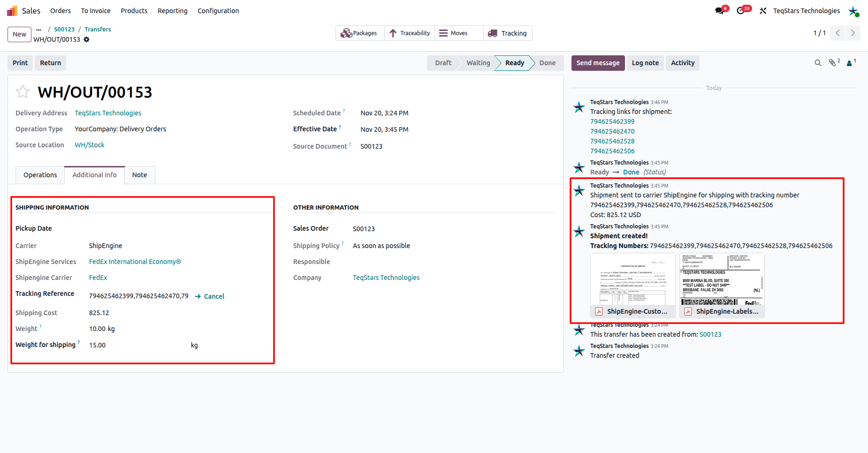Viewport: 868px width, 453px height.
Task: Select the Done status stage
Action: (x=547, y=63)
